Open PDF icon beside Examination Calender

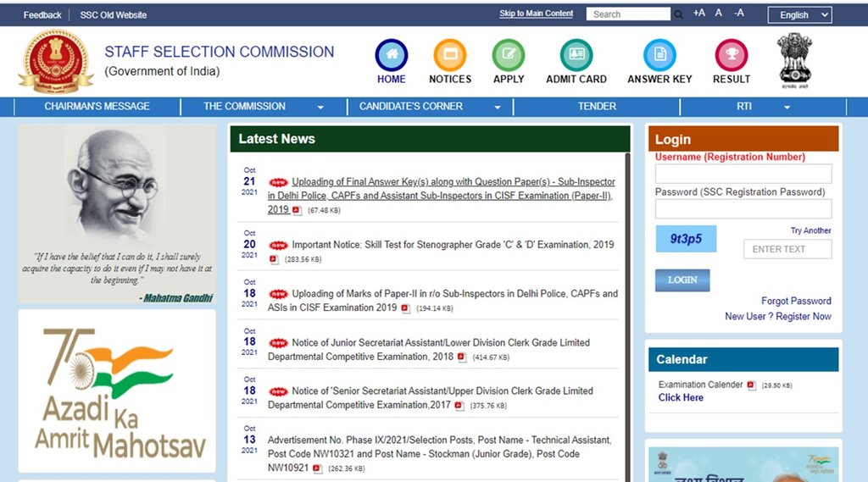(x=751, y=385)
